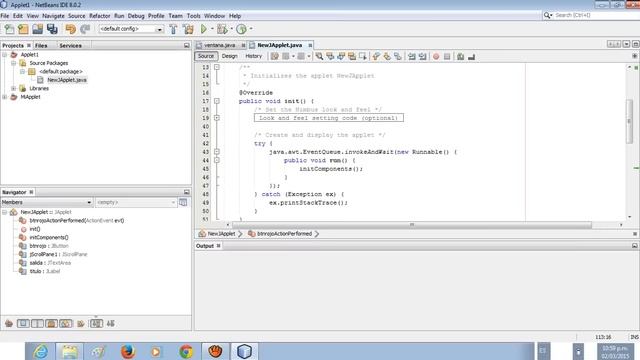Toggle Show Non-Public Members navigator filter
Viewport: 640px width, 360px height.
point(51,324)
